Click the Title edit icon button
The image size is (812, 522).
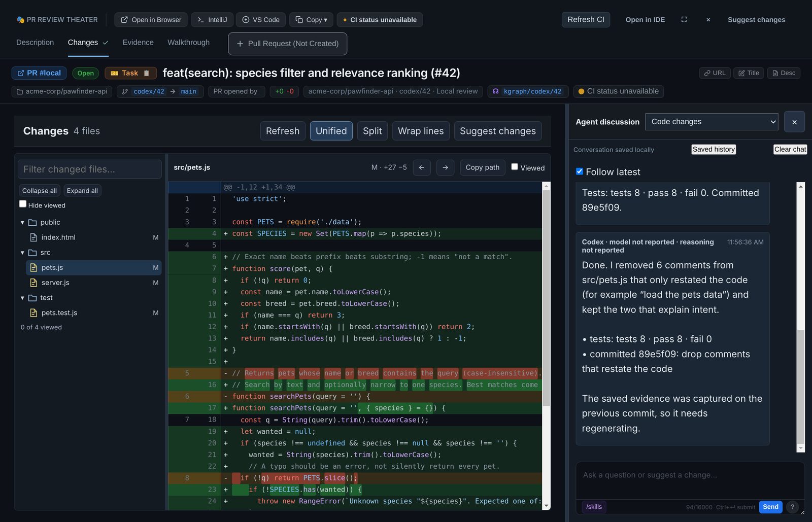point(749,73)
